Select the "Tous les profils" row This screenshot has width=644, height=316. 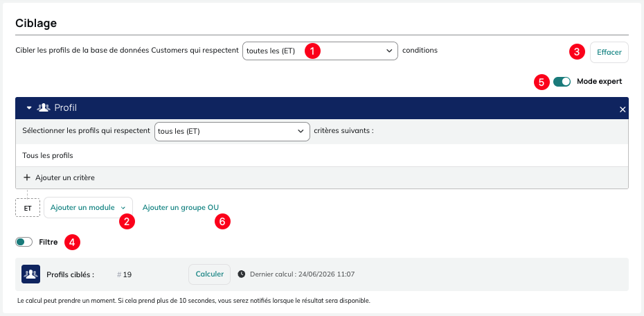coord(322,155)
